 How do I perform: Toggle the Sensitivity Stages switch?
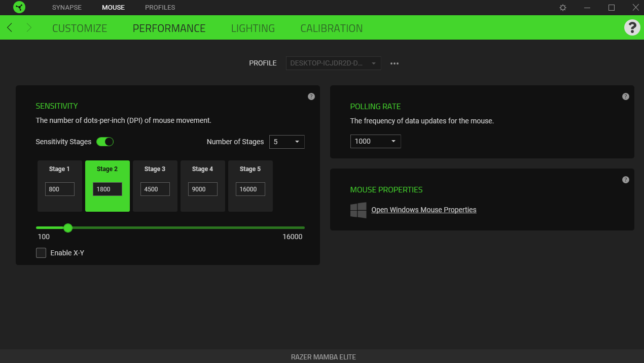[105, 142]
